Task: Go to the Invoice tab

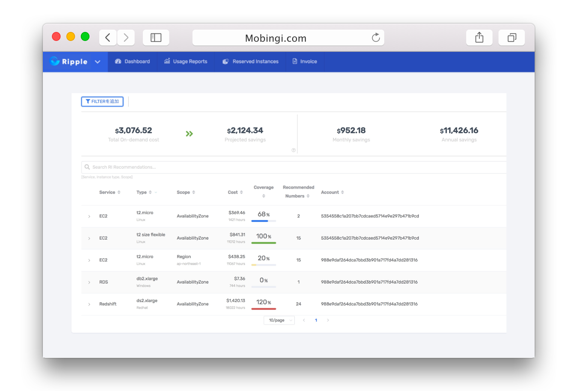Action: coord(305,62)
